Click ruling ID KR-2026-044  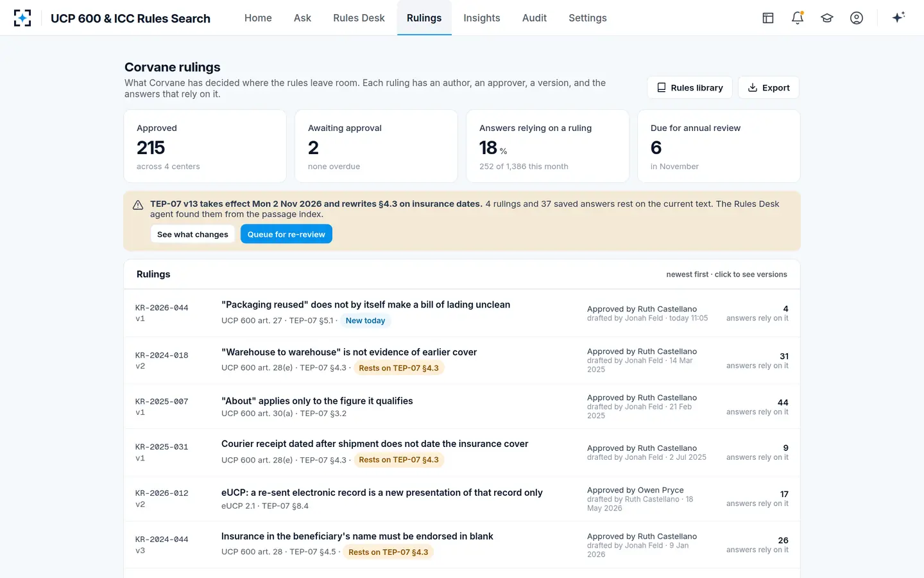[x=162, y=308]
